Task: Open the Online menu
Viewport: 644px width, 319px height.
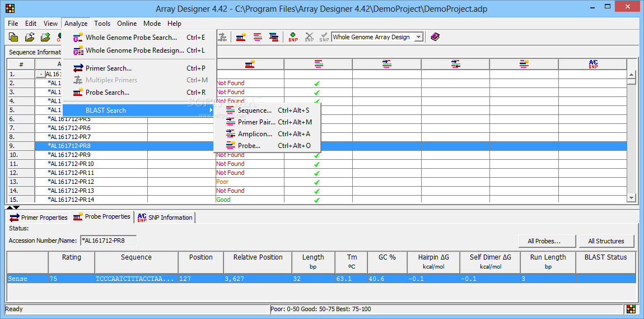Action: pos(127,24)
